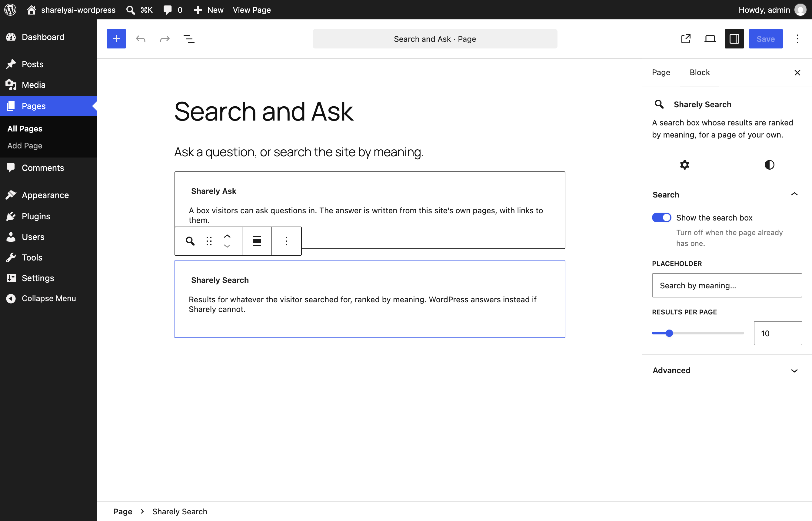Toggle Show the search box switch
Viewport: 812px width, 521px height.
pyautogui.click(x=661, y=217)
